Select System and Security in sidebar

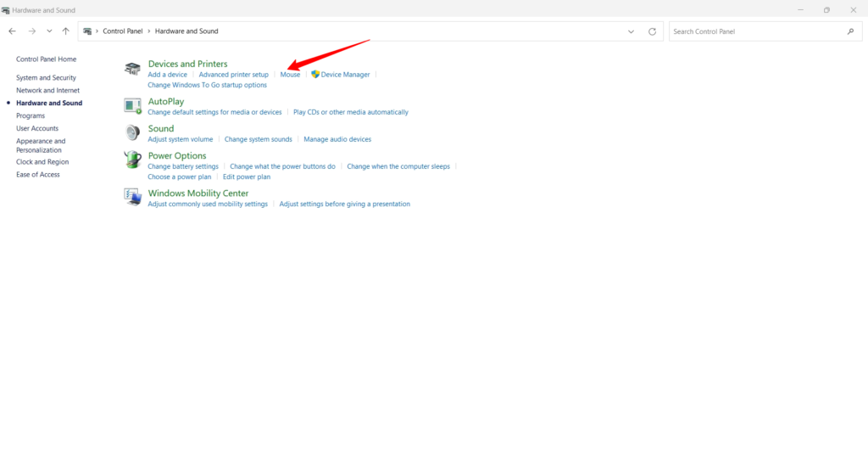coord(46,78)
